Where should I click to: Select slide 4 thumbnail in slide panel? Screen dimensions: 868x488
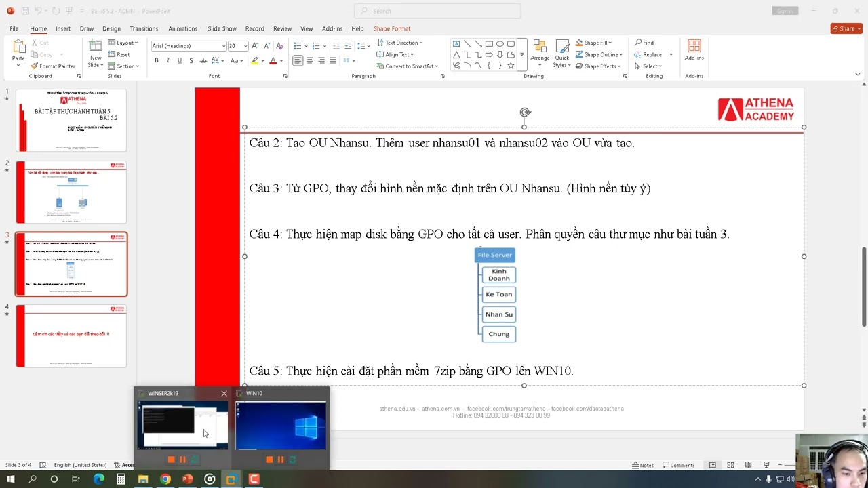point(71,335)
